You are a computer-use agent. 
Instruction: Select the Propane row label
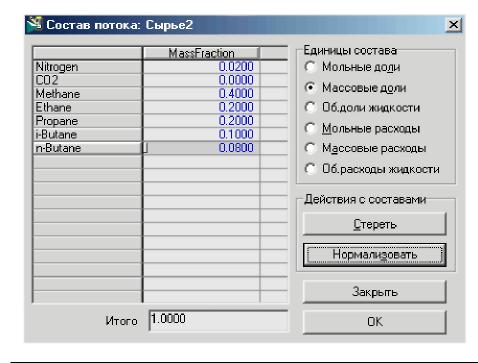88,121
